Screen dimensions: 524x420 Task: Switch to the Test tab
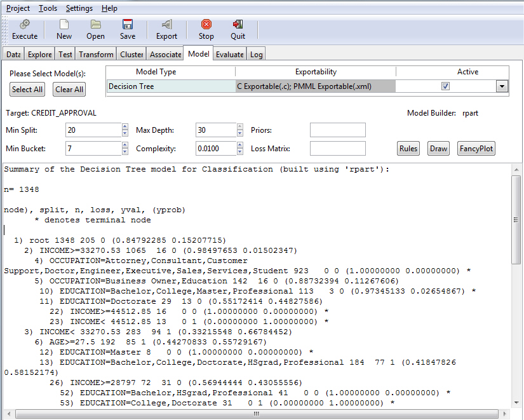pyautogui.click(x=65, y=54)
